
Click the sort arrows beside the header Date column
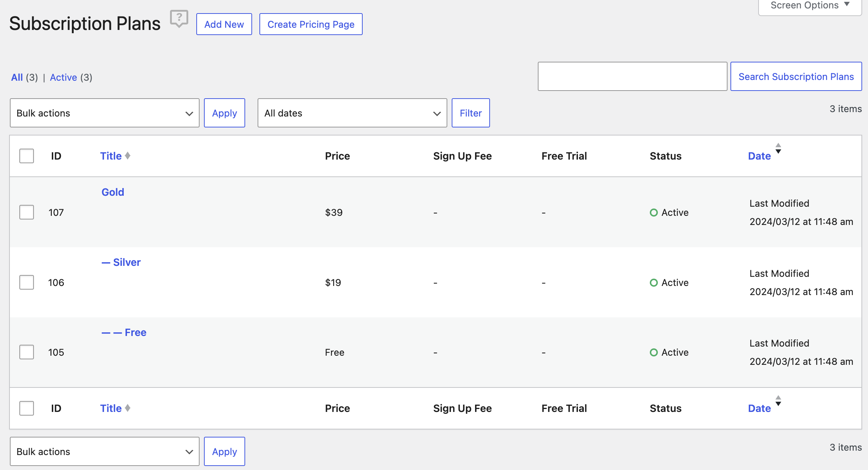[x=778, y=148]
